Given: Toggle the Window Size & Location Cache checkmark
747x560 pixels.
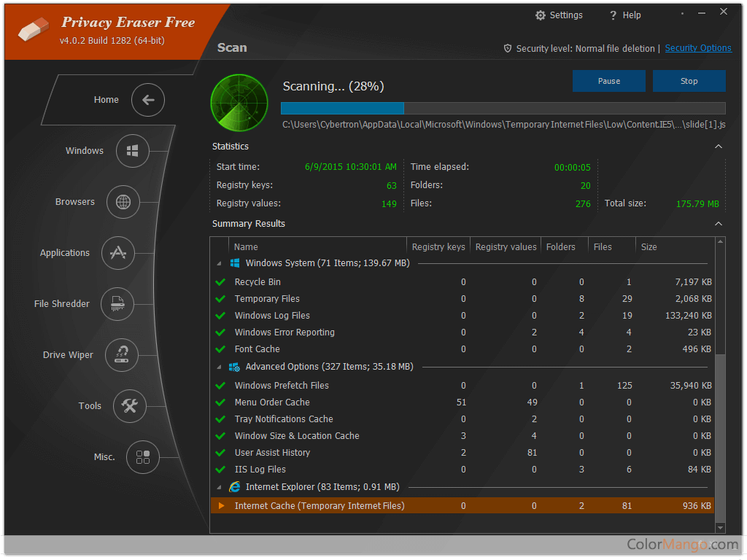Looking at the screenshot, I should pyautogui.click(x=220, y=436).
